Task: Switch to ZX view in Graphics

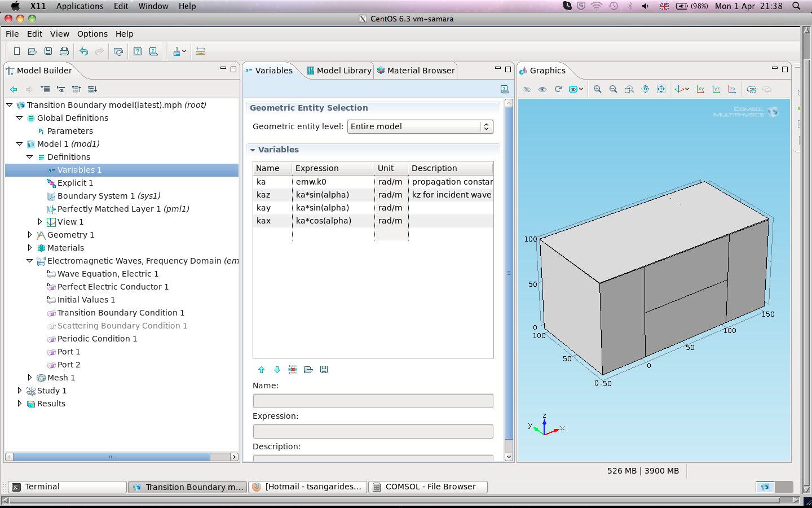Action: click(x=732, y=89)
